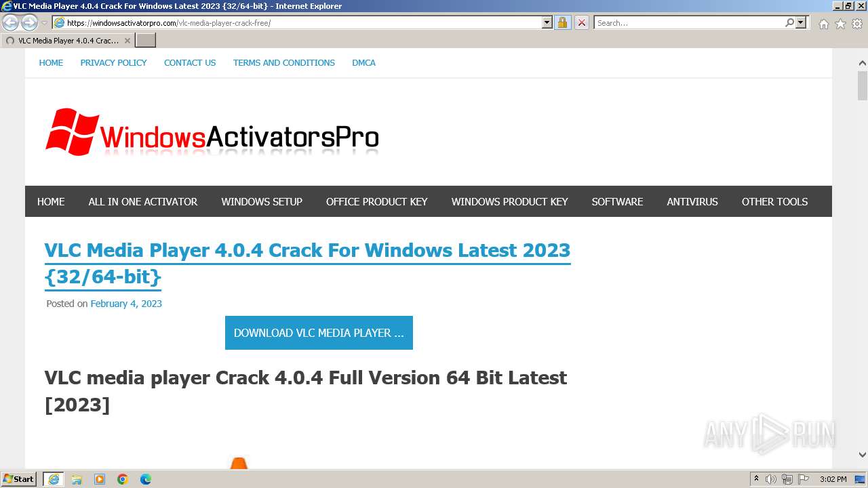The width and height of the screenshot is (868, 488).
Task: Click the security lock icon
Action: pos(562,22)
